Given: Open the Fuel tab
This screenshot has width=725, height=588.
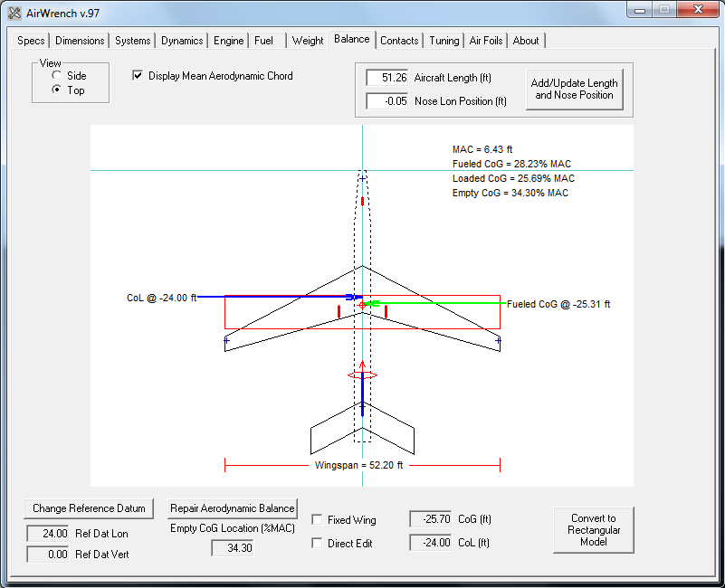Looking at the screenshot, I should (x=265, y=40).
